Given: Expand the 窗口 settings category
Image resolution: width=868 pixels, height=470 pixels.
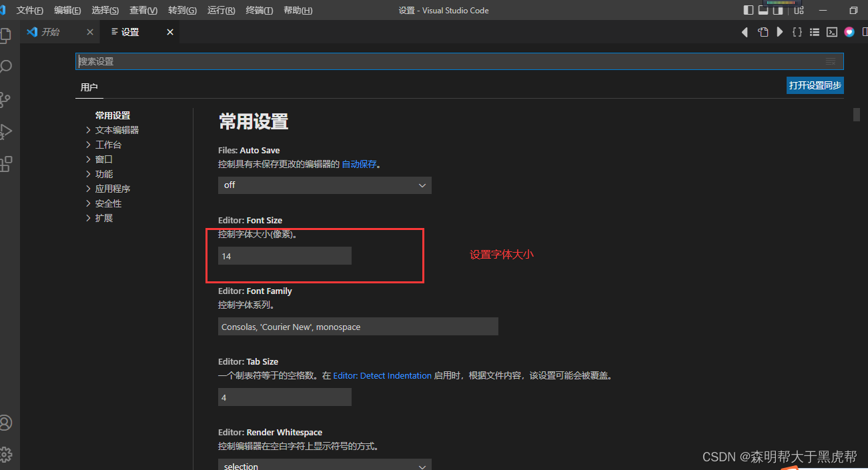Looking at the screenshot, I should 99,159.
